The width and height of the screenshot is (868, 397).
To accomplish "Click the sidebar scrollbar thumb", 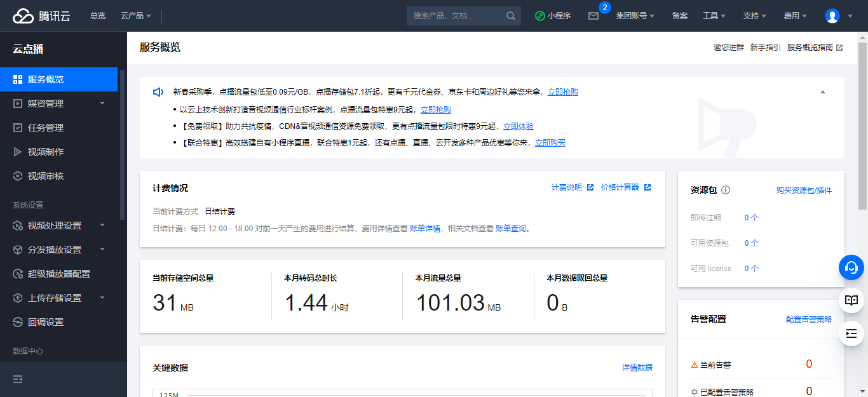I will [122, 145].
